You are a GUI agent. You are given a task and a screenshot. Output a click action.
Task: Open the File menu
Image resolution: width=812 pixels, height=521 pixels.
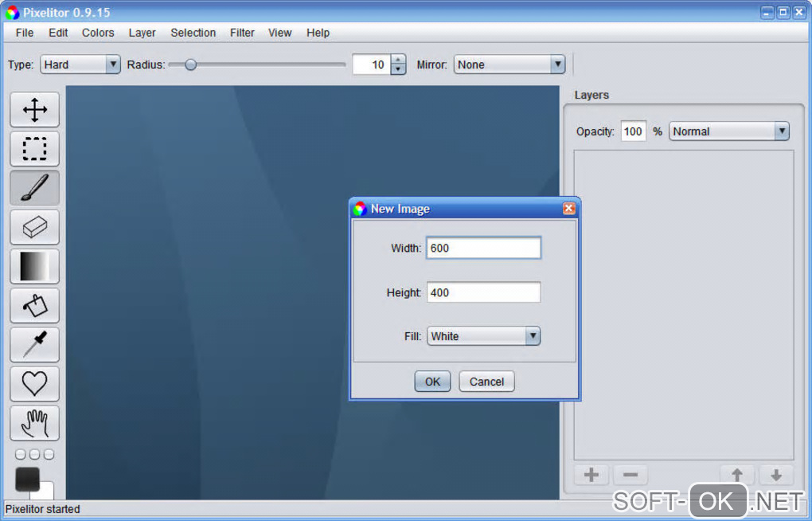(x=25, y=33)
